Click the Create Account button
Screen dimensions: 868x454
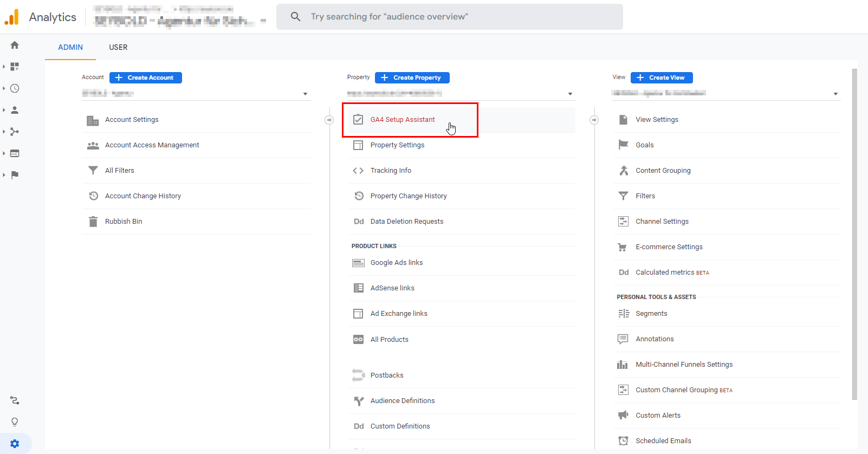tap(146, 77)
